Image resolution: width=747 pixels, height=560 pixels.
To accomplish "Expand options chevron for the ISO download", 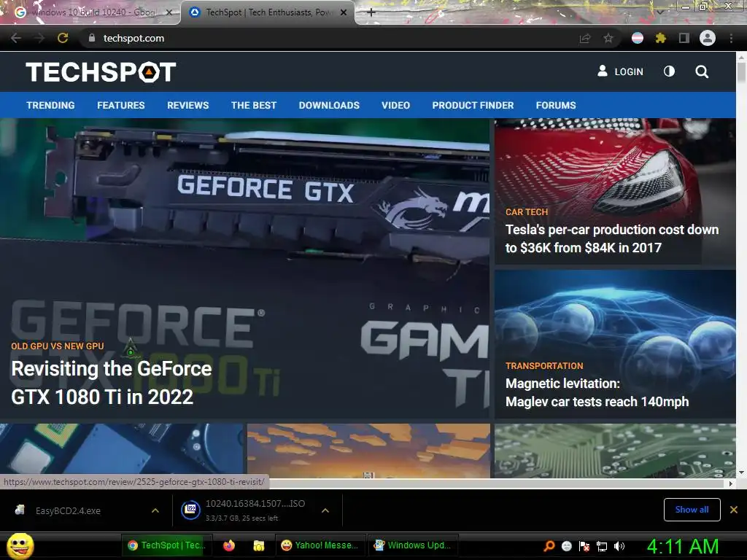I will (325, 510).
